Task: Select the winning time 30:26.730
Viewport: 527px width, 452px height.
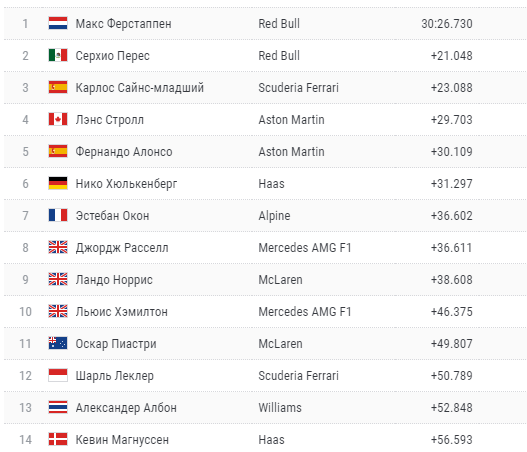Action: click(447, 24)
